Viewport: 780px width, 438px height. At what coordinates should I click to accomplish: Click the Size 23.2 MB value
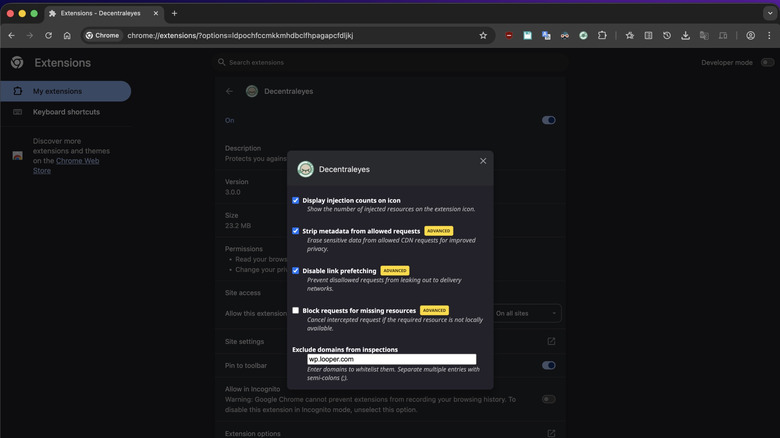pyautogui.click(x=238, y=225)
